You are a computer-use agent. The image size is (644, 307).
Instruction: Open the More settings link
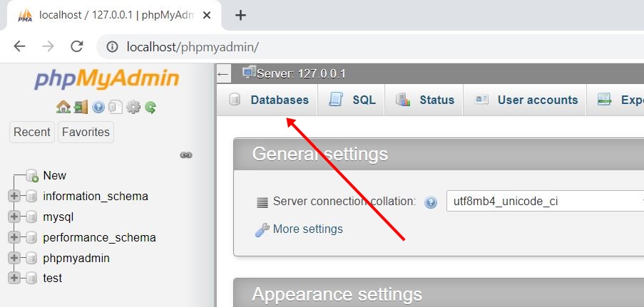click(x=307, y=229)
